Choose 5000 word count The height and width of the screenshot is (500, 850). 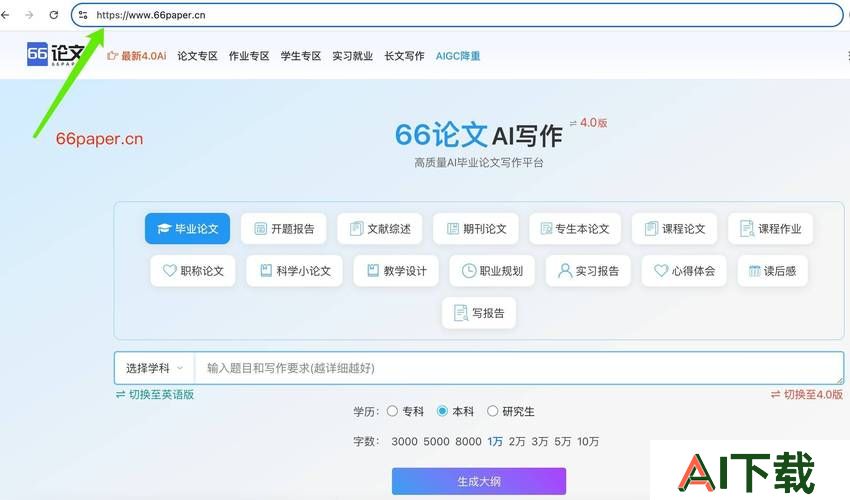(436, 442)
